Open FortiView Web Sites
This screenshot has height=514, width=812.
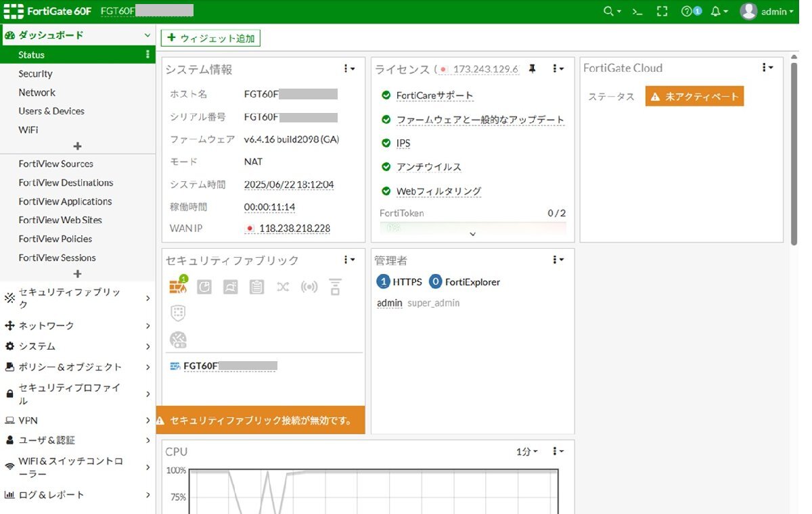[60, 220]
